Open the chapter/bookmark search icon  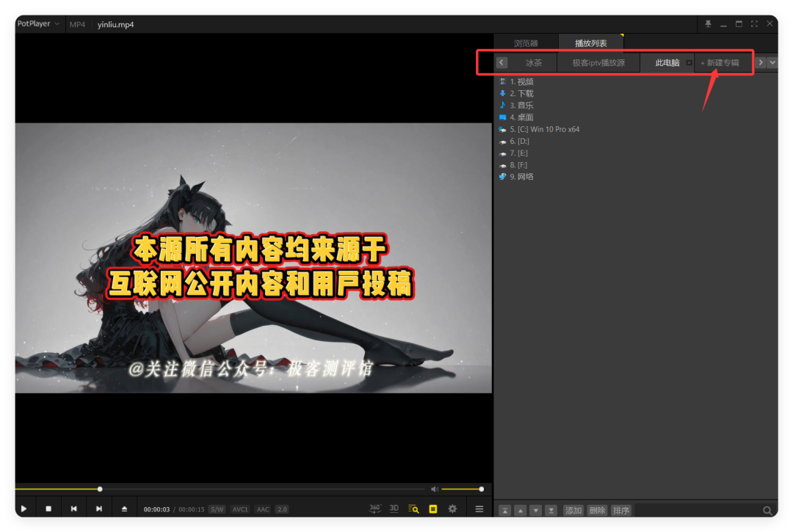tap(413, 509)
